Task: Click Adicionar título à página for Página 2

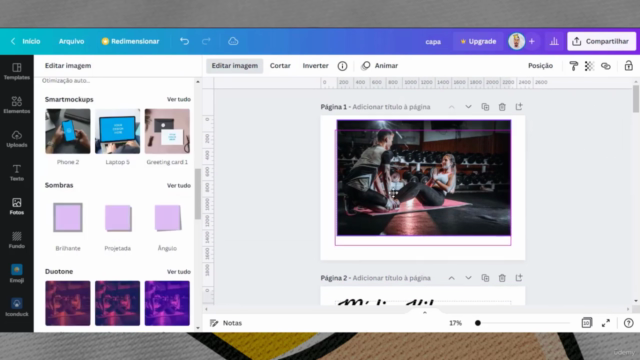Action: click(391, 278)
